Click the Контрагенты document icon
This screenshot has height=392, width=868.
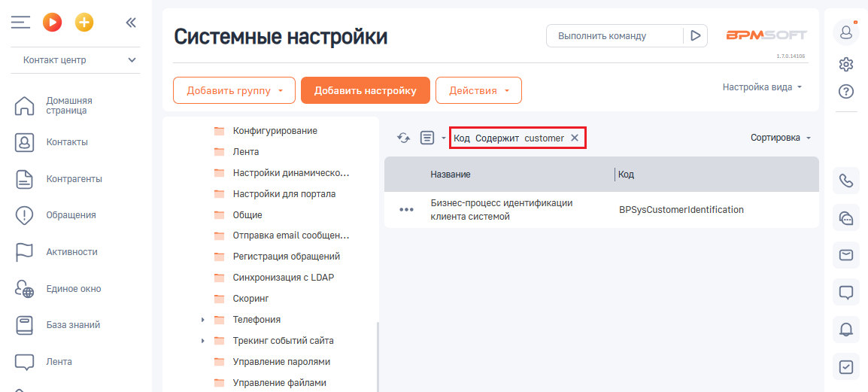tap(24, 179)
